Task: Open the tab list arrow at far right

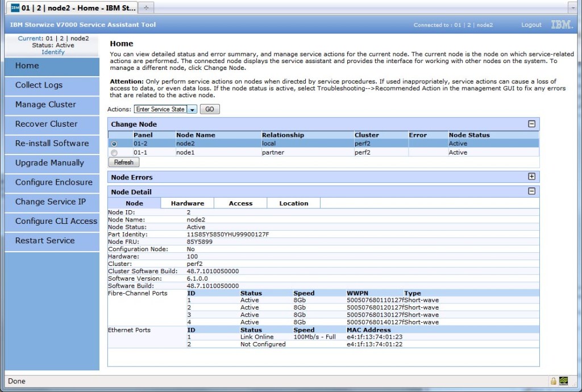Action: coord(574,7)
